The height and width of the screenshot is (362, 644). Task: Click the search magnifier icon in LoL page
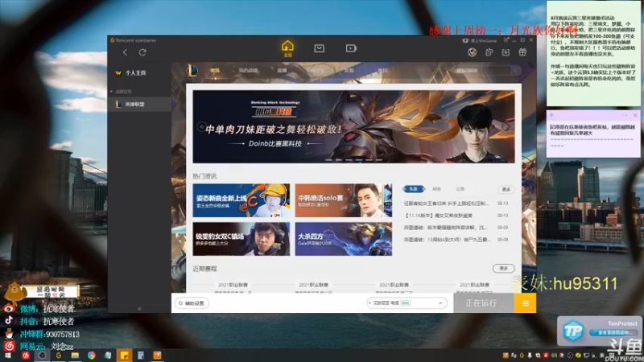(515, 71)
